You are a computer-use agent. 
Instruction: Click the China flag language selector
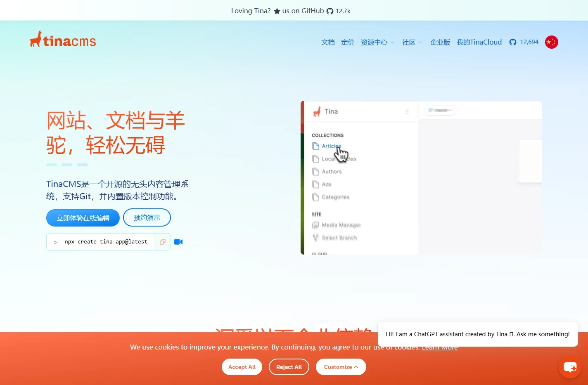pos(552,42)
